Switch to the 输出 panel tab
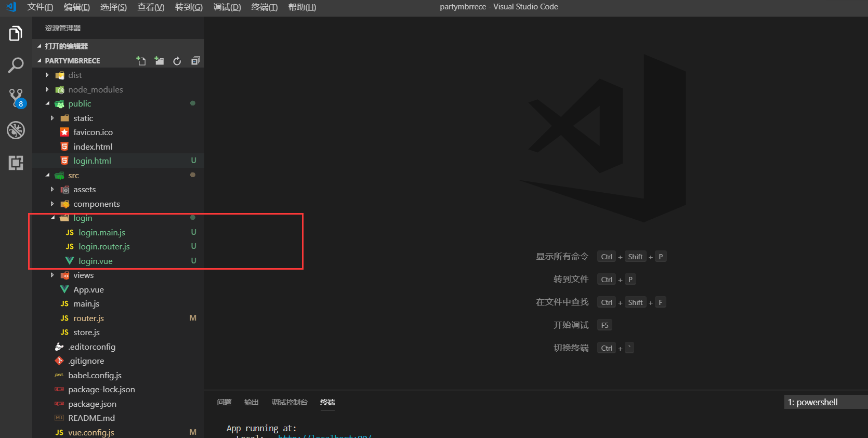Image resolution: width=868 pixels, height=438 pixels. pyautogui.click(x=252, y=402)
